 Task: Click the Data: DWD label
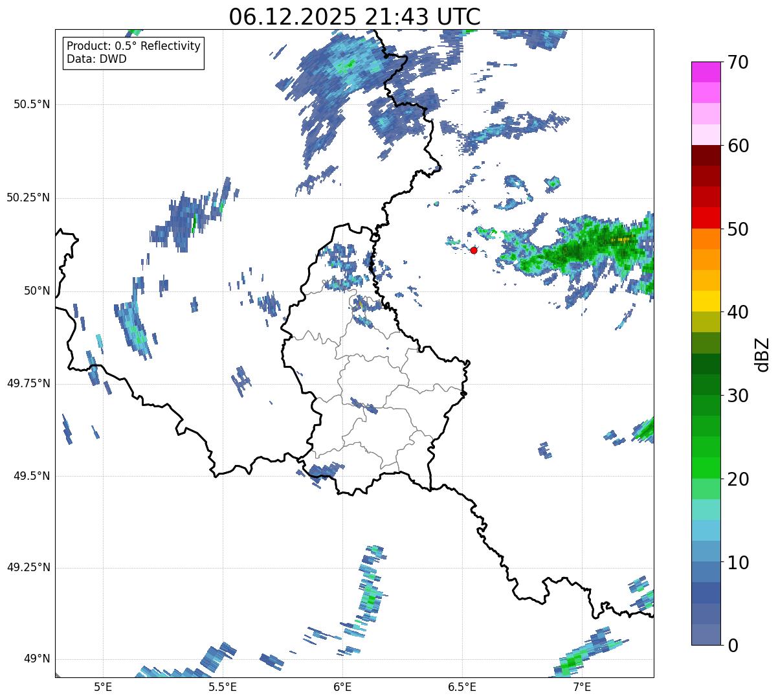pos(96,59)
